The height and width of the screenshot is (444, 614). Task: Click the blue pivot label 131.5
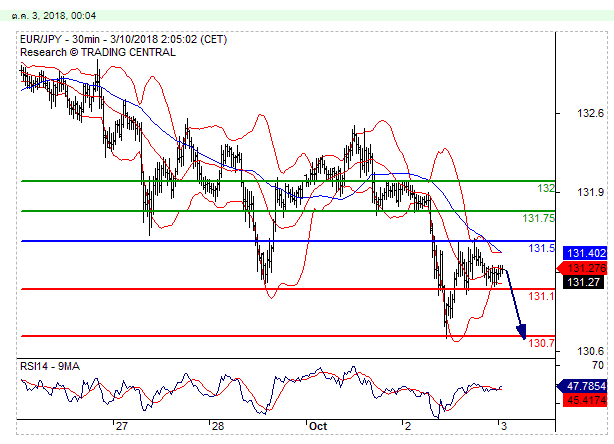pos(542,248)
